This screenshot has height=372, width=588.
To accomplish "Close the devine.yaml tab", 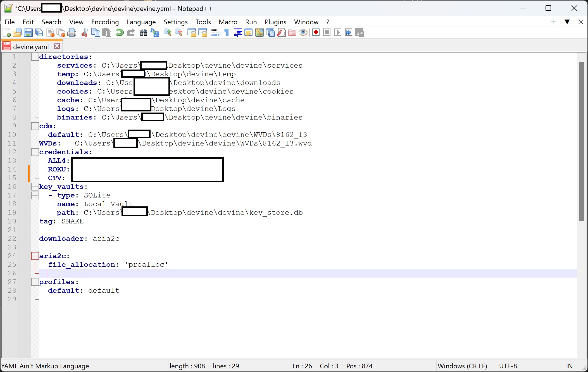I will coord(57,46).
